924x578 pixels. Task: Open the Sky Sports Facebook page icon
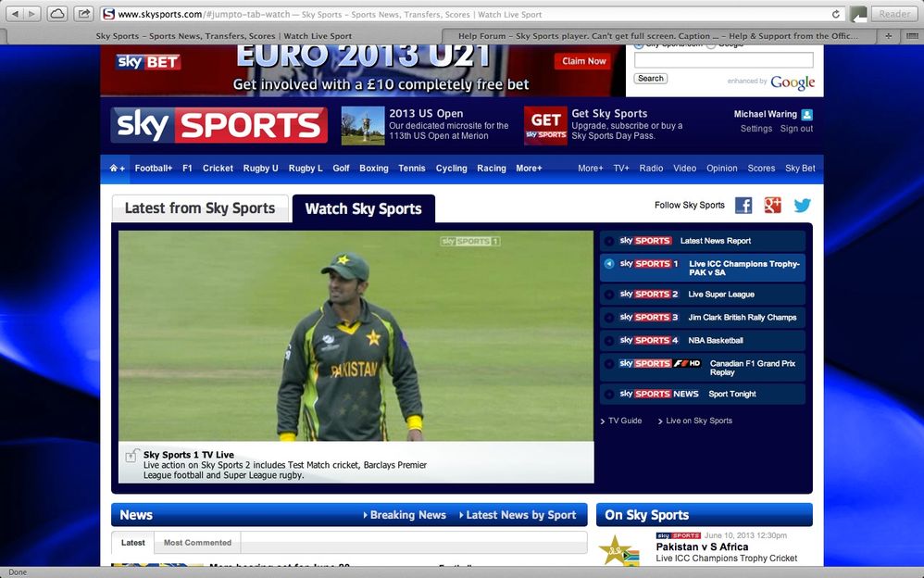[x=743, y=206]
